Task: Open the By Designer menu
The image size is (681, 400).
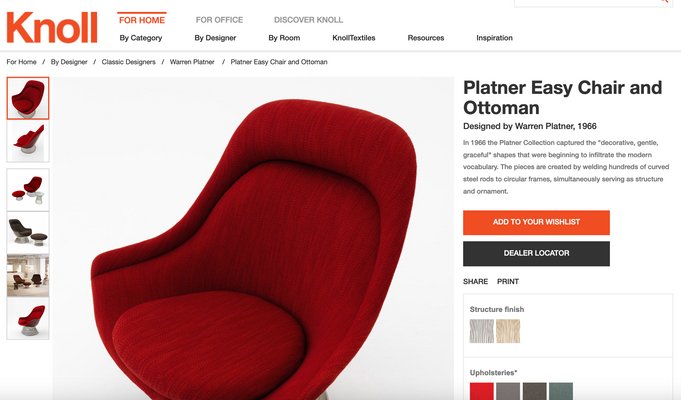Action: 215,38
